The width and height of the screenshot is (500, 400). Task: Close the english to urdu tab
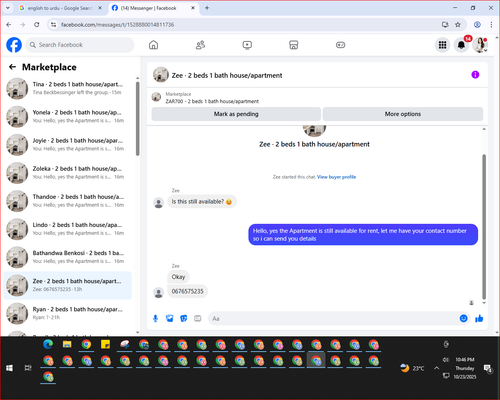pyautogui.click(x=100, y=8)
